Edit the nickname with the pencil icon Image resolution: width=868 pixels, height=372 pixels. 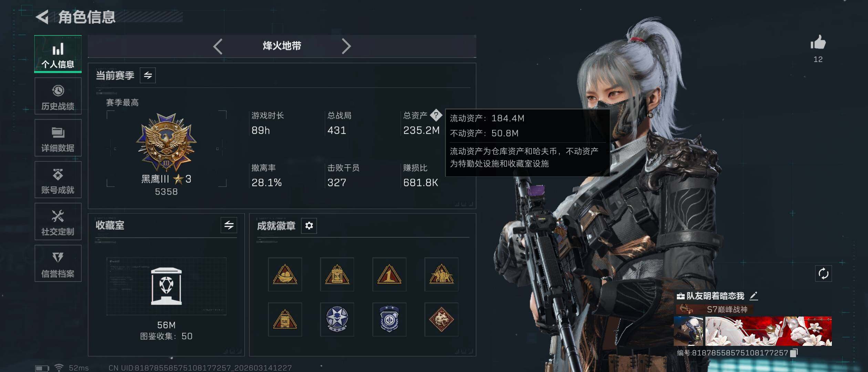(x=754, y=296)
